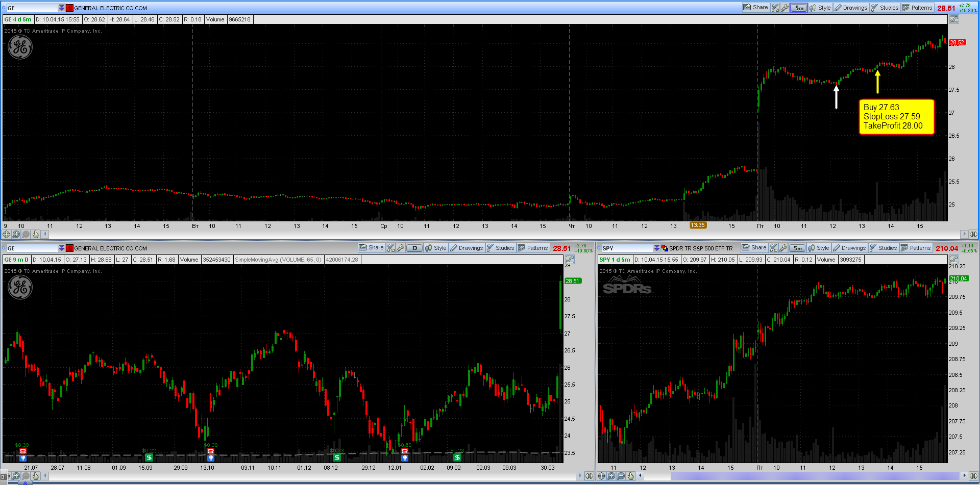Click the expand-axis icon at top chart's bottom right
The image size is (980, 485).
[973, 235]
